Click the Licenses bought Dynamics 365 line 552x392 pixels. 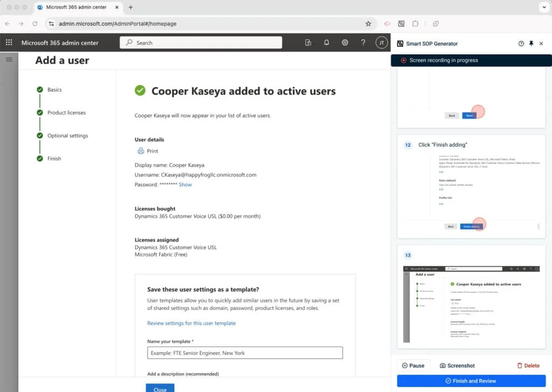197,216
